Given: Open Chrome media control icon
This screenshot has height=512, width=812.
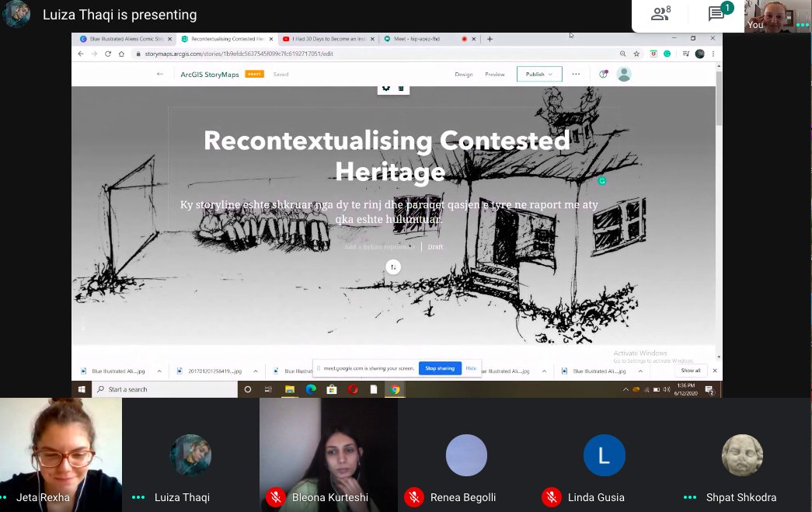Looking at the screenshot, I should tap(685, 54).
